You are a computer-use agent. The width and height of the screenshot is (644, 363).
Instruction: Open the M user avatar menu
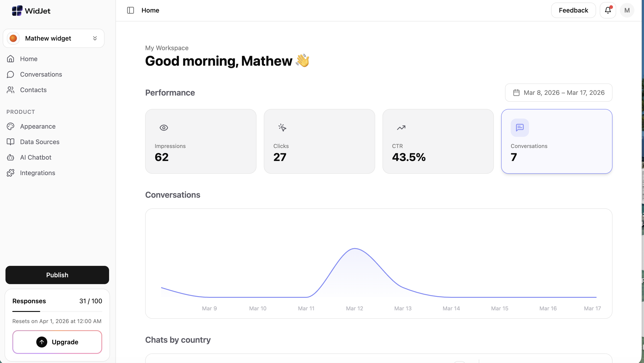pos(627,10)
